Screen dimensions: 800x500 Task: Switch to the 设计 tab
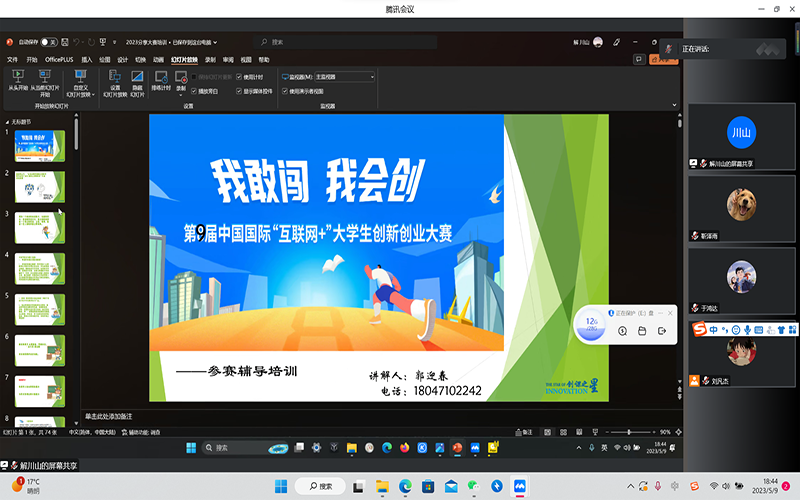(x=122, y=59)
